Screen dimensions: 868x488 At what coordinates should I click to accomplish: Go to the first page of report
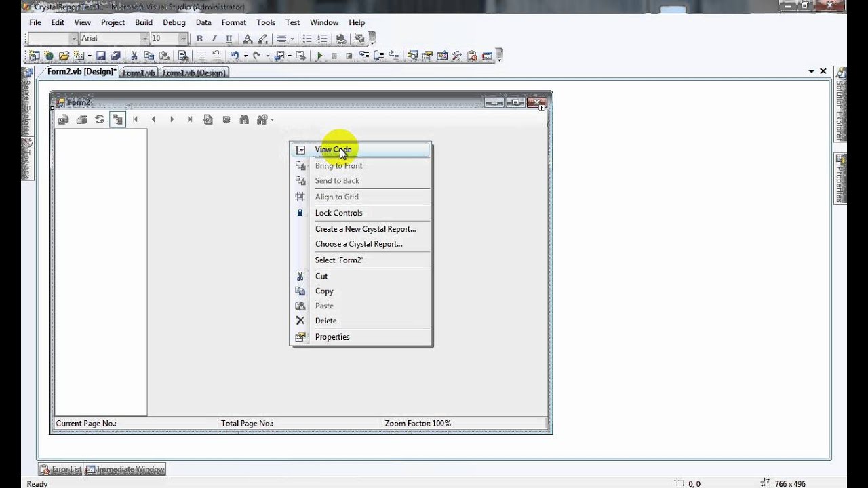pos(136,119)
